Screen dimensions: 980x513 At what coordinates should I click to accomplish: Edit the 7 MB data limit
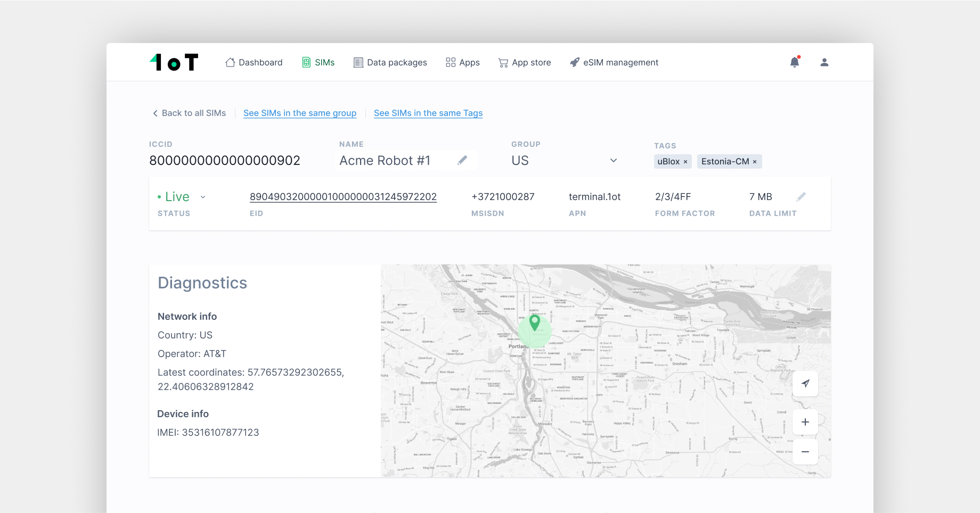[801, 197]
